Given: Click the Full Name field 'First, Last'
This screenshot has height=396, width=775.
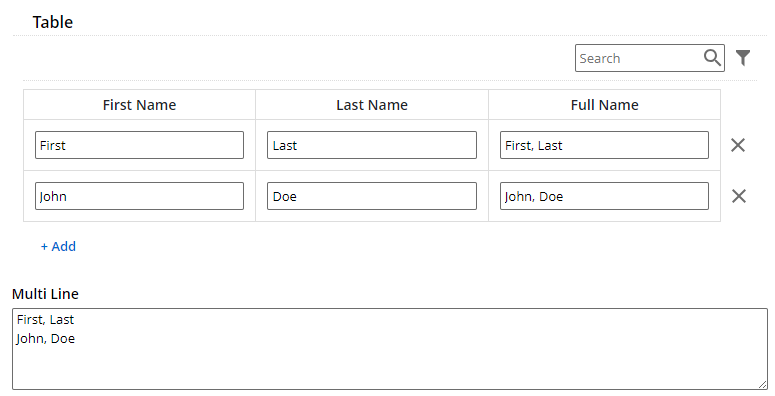Looking at the screenshot, I should point(604,145).
